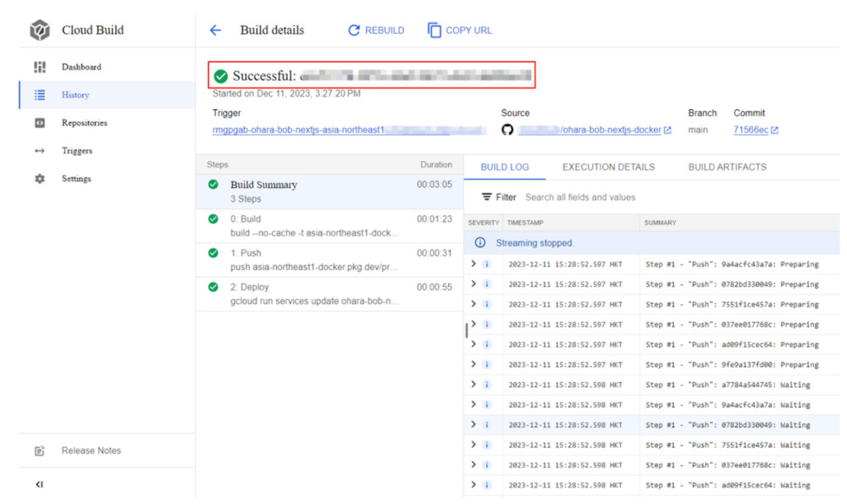Click the log Filter search field
The width and height of the screenshot is (847, 504).
click(593, 197)
